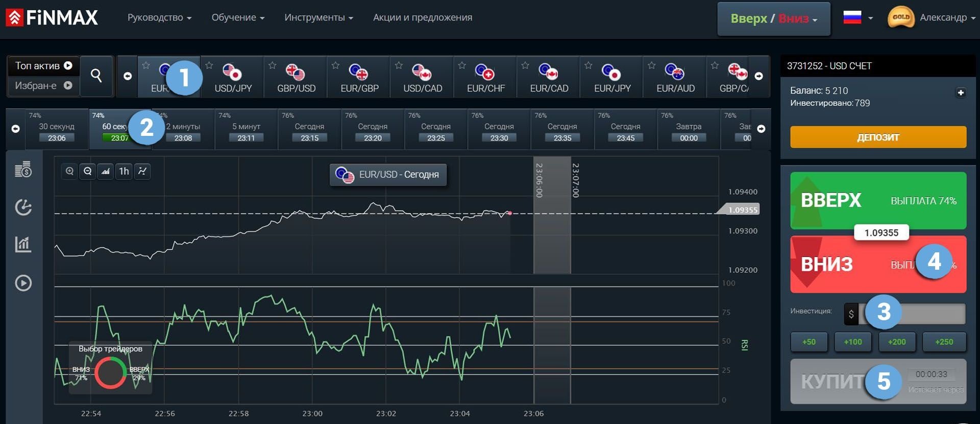The width and height of the screenshot is (980, 424).
Task: Favorite the USD/CAD asset star
Action: point(399,65)
